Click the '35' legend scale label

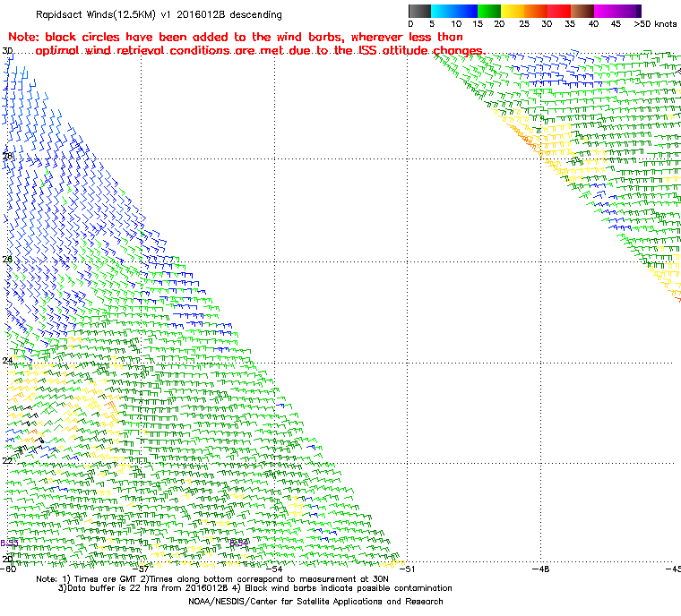[570, 24]
